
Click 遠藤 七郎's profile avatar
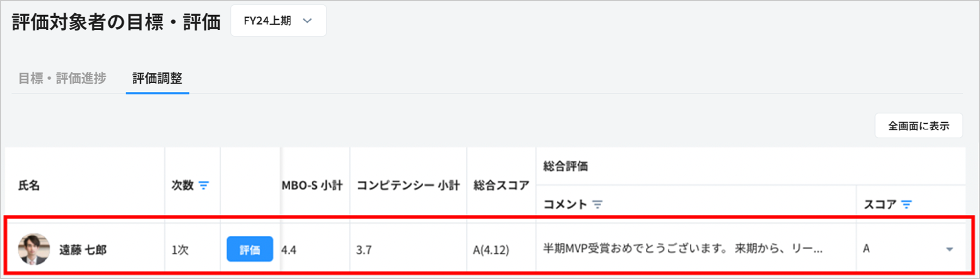(x=34, y=249)
